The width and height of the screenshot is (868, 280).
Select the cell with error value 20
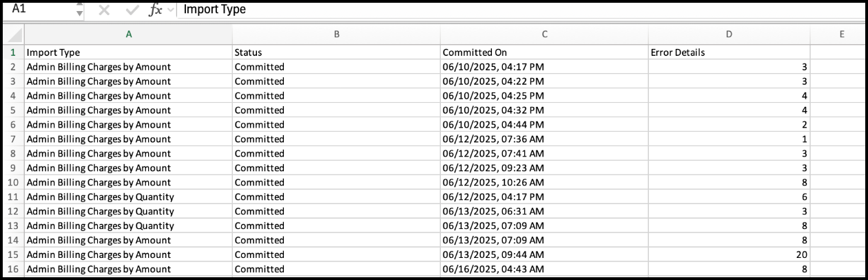point(729,254)
